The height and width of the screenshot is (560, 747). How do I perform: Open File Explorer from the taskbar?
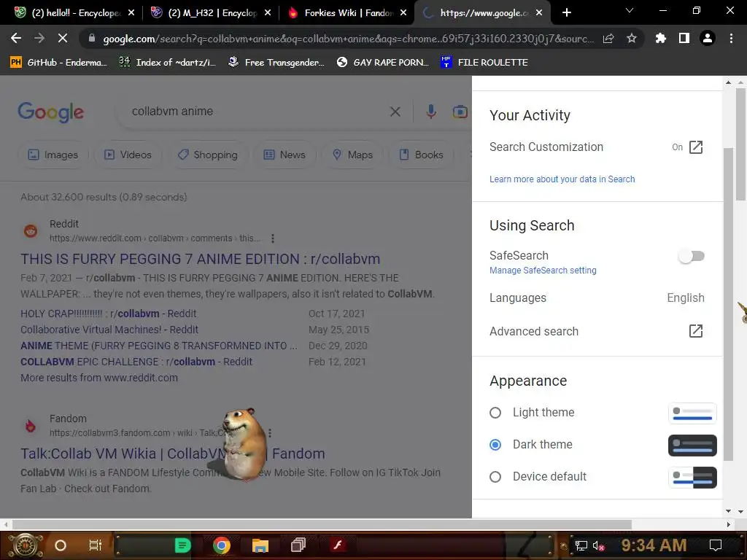[x=260, y=545]
